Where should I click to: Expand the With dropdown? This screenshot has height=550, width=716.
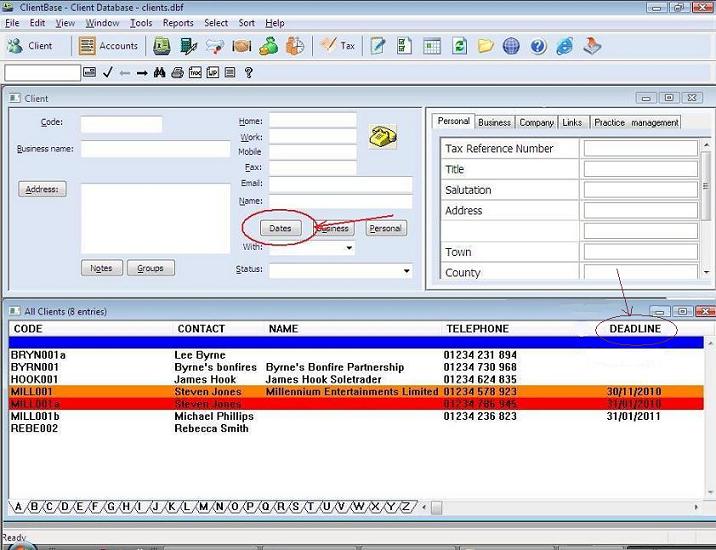349,248
